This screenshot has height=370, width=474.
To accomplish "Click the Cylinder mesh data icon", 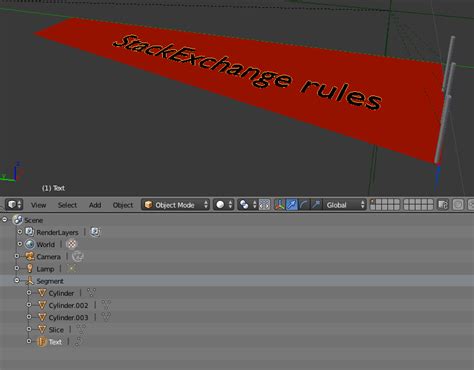I will pos(91,293).
